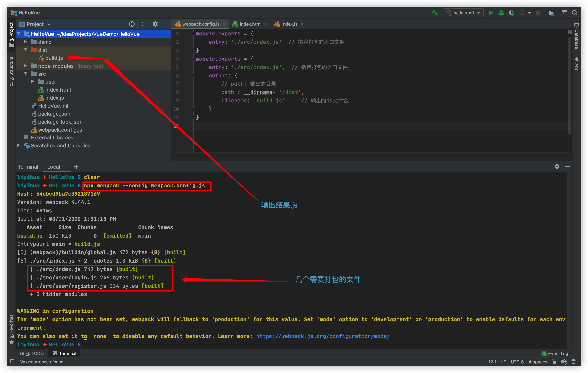Open Terminal panel settings gear icon
Viewport: 588px width, 373px height.
point(557,167)
